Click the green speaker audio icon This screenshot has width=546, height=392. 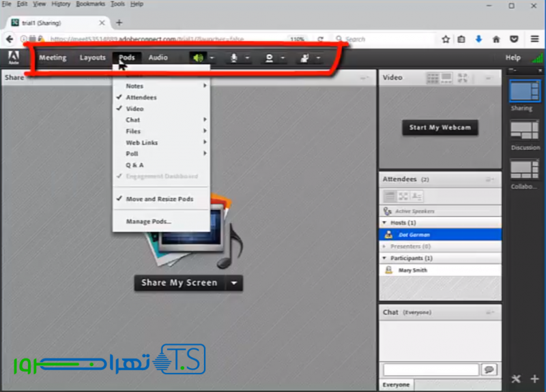(198, 58)
